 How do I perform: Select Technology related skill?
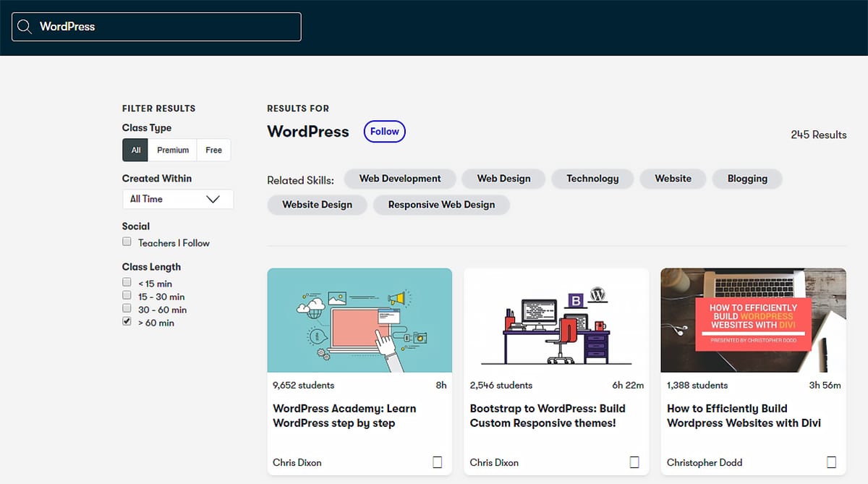[592, 179]
